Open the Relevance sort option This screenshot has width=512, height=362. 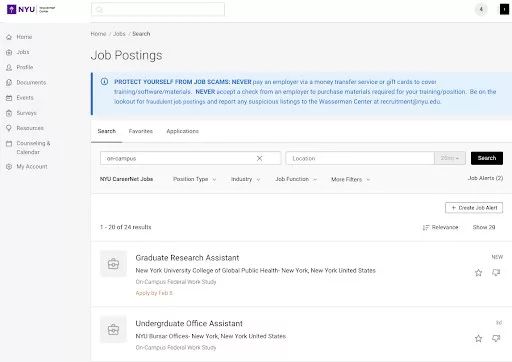pyautogui.click(x=440, y=227)
